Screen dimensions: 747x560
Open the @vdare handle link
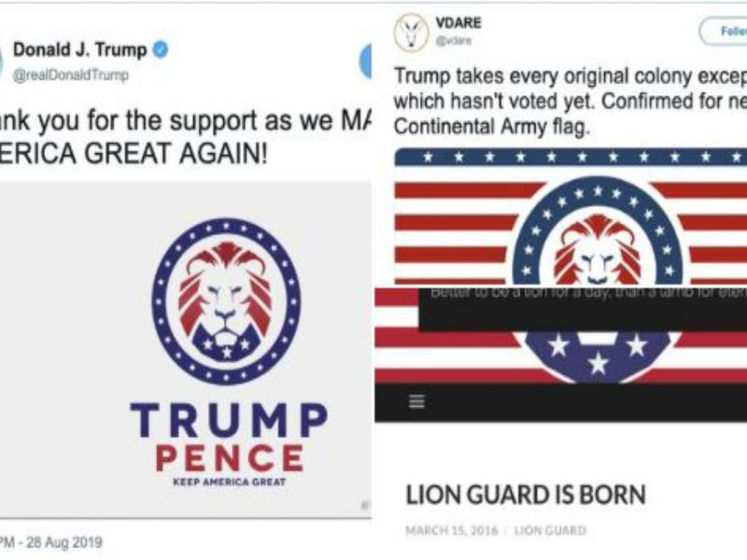[x=454, y=41]
